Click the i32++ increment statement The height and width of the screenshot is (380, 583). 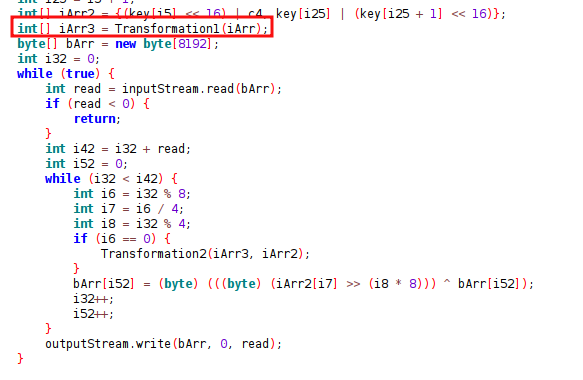click(93, 299)
